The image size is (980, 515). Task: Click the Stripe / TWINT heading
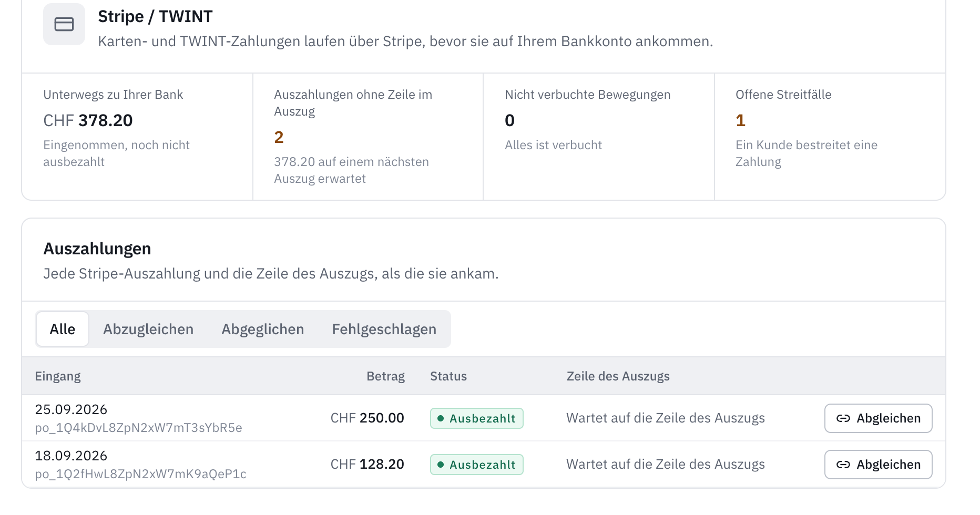(156, 16)
